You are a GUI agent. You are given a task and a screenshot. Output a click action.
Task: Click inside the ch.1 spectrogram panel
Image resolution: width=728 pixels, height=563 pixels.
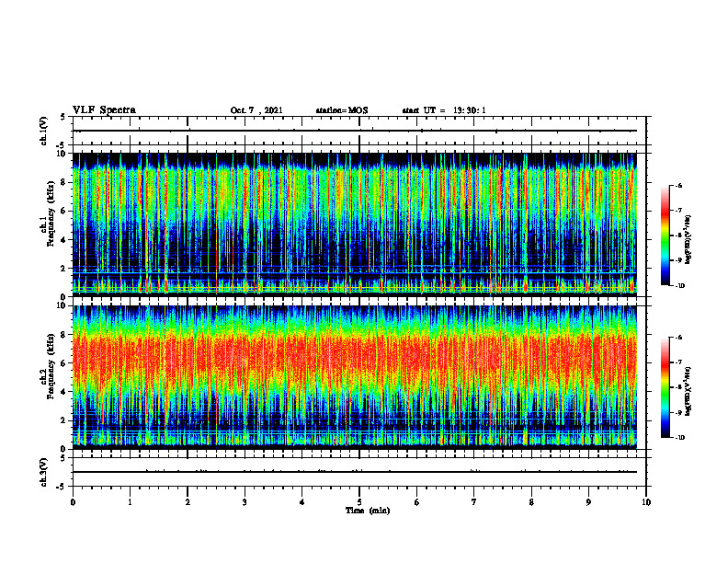click(x=355, y=224)
